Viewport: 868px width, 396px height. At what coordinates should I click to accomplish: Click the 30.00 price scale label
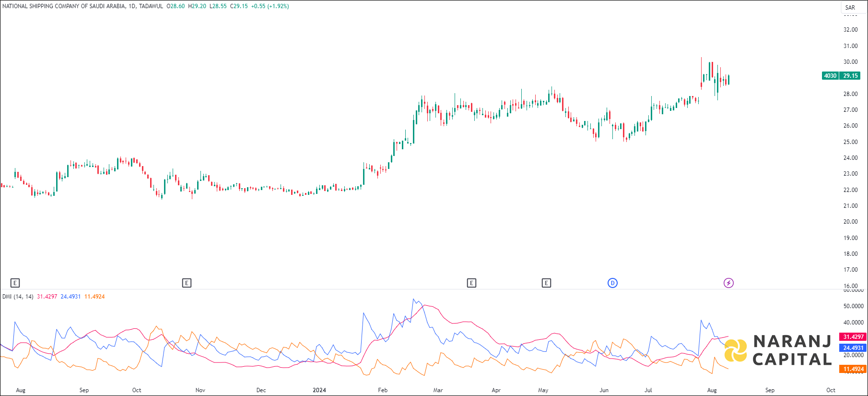point(850,62)
